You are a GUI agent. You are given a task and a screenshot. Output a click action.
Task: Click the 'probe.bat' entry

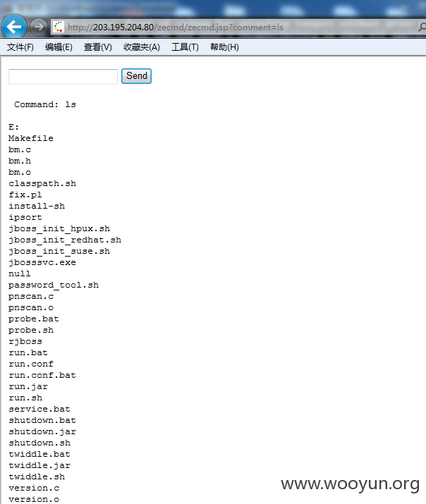coord(34,319)
